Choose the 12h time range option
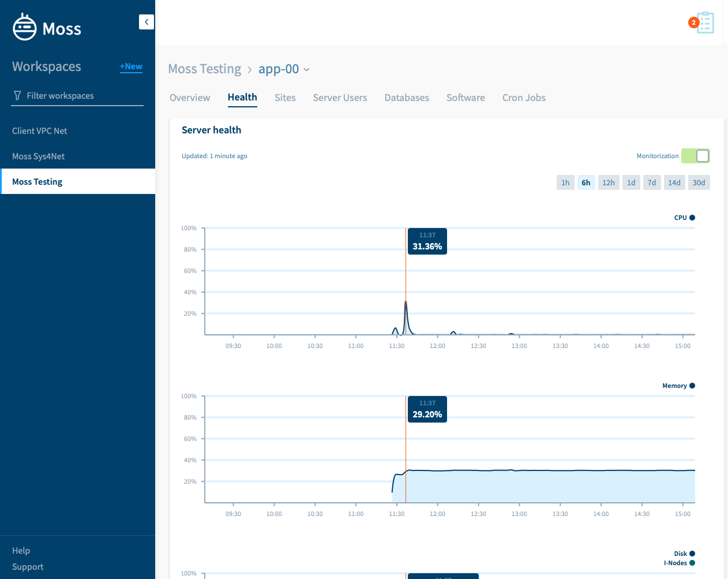The height and width of the screenshot is (579, 728). pyautogui.click(x=609, y=182)
